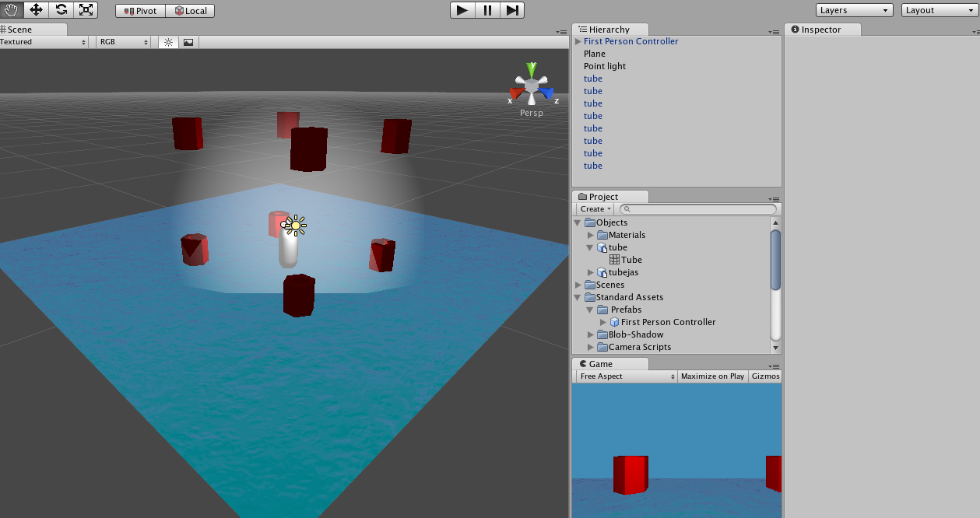
Task: Switch to the Inspector tab
Action: (821, 29)
